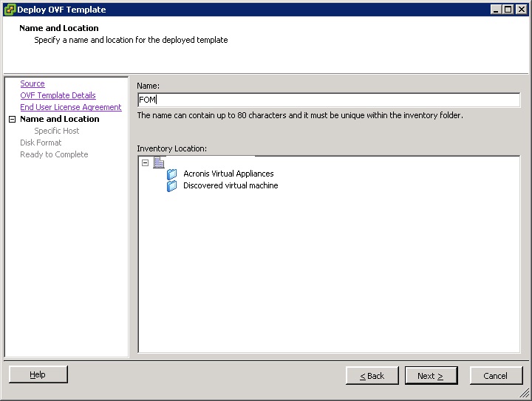Click the Deploy OVF Template title bar icon

click(10, 9)
